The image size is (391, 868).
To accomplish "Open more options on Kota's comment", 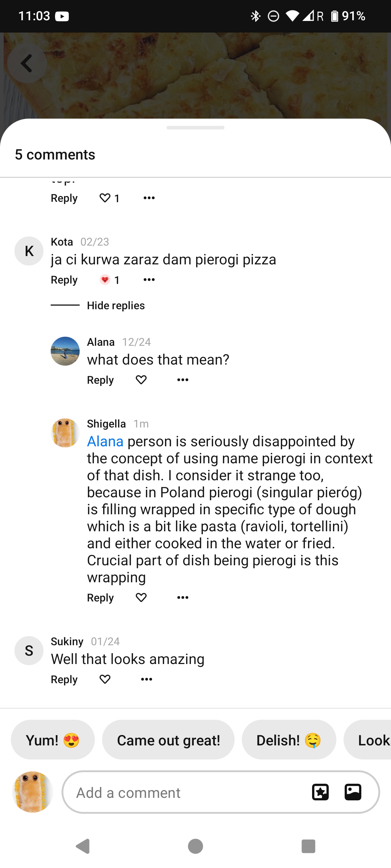I will coord(149,280).
